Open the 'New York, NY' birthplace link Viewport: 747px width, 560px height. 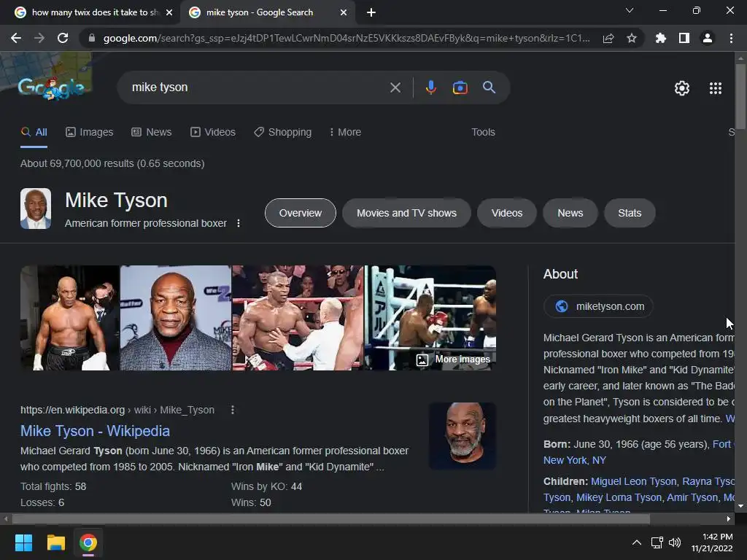pos(575,461)
